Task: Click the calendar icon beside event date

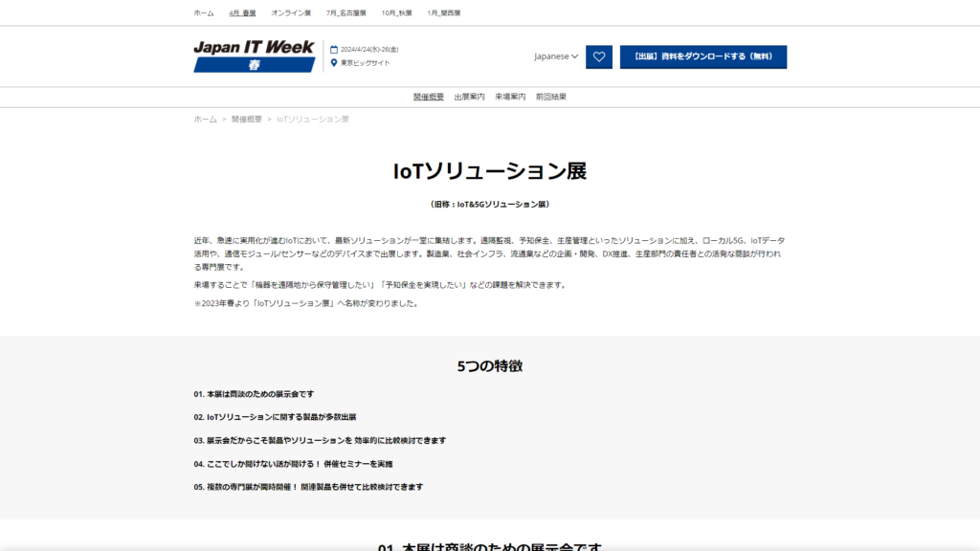Action: pyautogui.click(x=334, y=50)
